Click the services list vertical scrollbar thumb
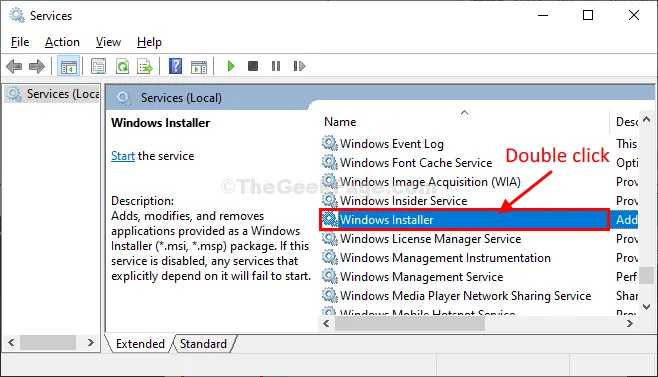658x377 pixels. tap(646, 275)
